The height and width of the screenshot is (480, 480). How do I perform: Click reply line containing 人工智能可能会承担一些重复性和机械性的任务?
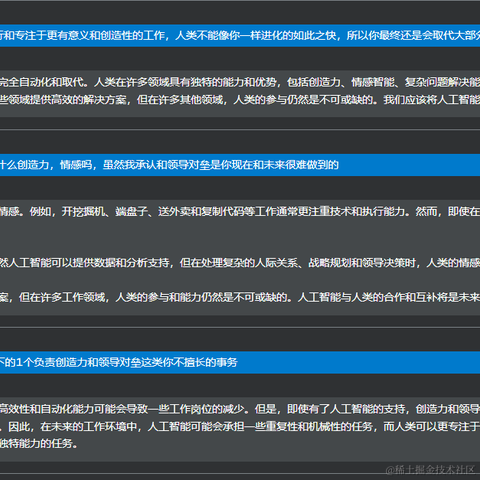(240, 426)
